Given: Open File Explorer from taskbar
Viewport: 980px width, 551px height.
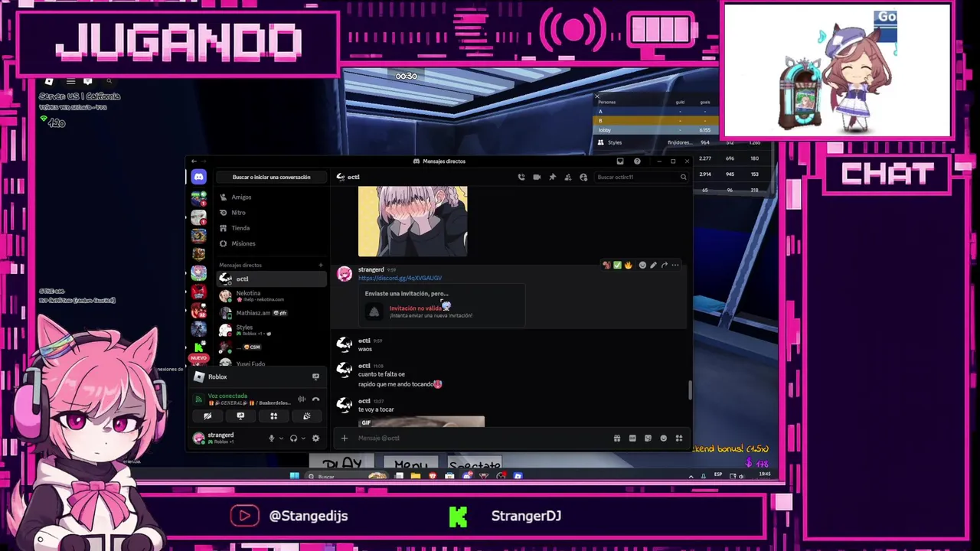Looking at the screenshot, I should tap(416, 476).
